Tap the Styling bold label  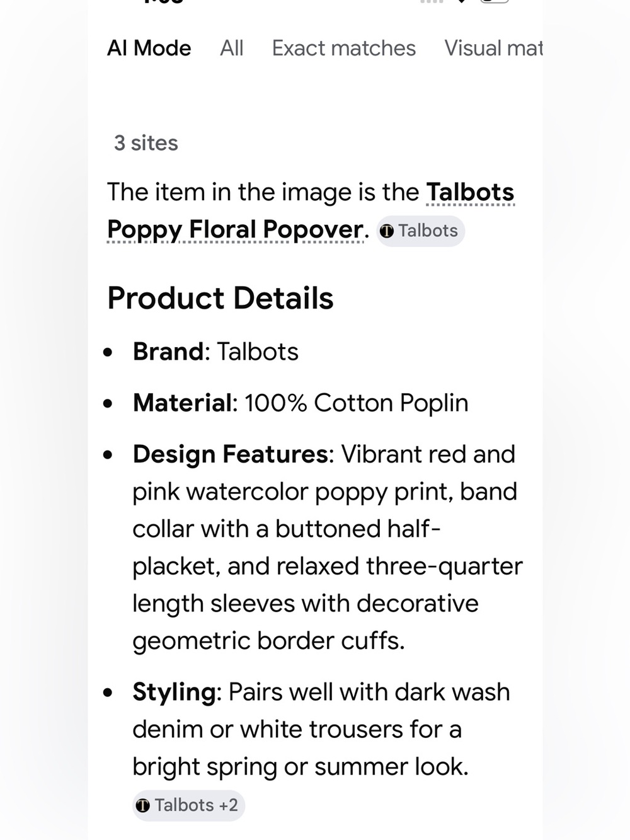tap(174, 692)
